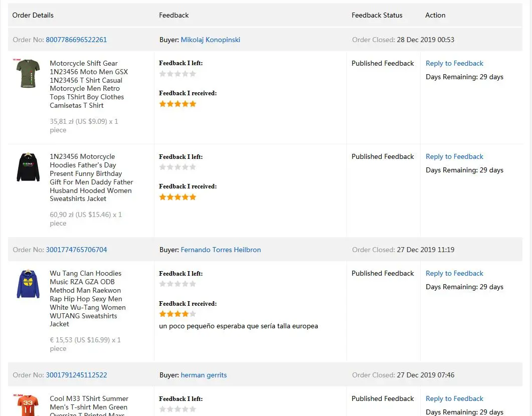Open order number 8007786696522261 link
532x416 pixels.
tap(76, 40)
